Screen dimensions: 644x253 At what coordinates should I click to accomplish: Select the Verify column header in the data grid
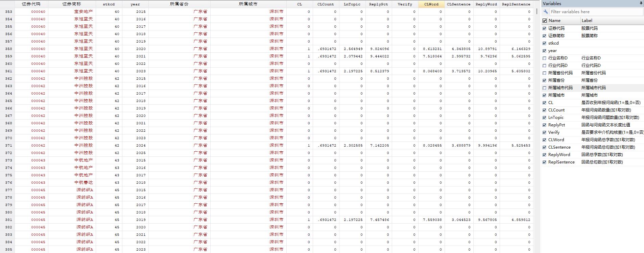tap(405, 4)
